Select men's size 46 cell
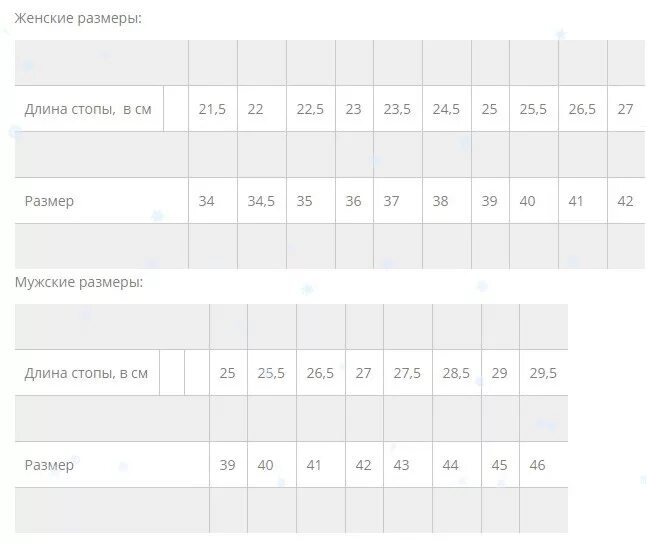Image resolution: width=647 pixels, height=545 pixels. (537, 465)
